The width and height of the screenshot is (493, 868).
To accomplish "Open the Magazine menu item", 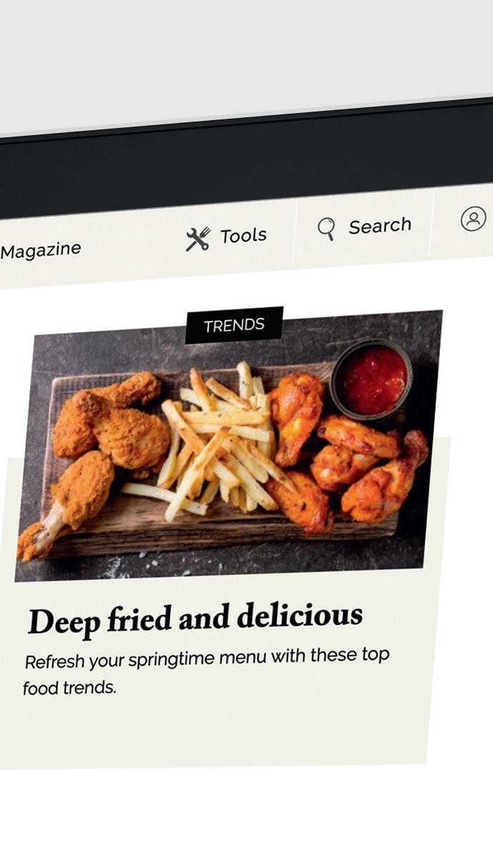I will pyautogui.click(x=41, y=250).
